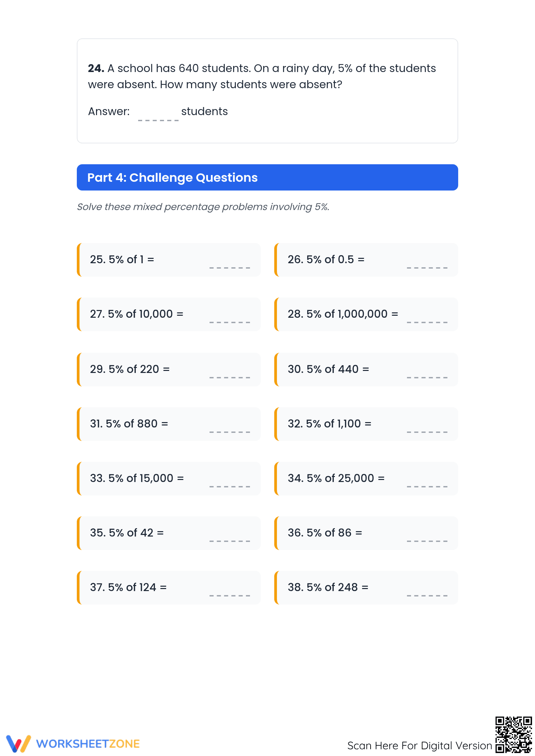Click the QR code for digital version
Screen dimensions: 535x756
coord(513,734)
